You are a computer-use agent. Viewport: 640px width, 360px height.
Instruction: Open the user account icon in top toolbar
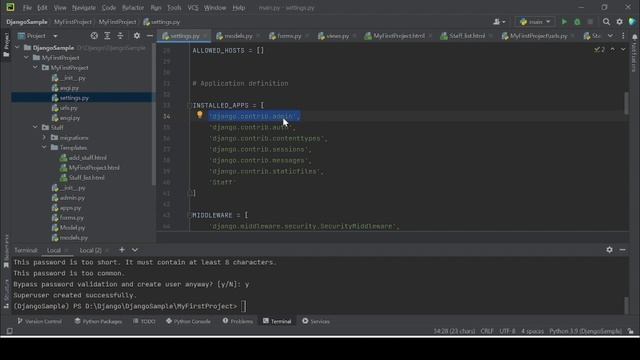coord(499,22)
